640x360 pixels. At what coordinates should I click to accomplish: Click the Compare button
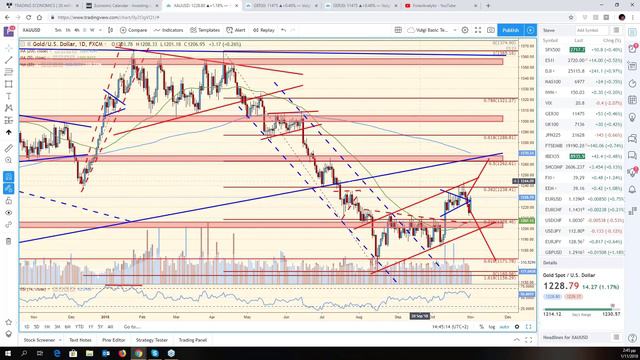(133, 30)
